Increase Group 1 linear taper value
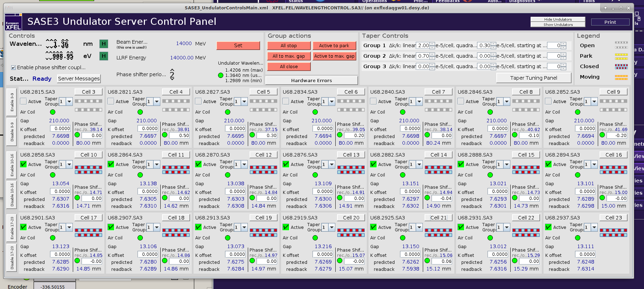This screenshot has height=289, width=644. pyautogui.click(x=432, y=44)
